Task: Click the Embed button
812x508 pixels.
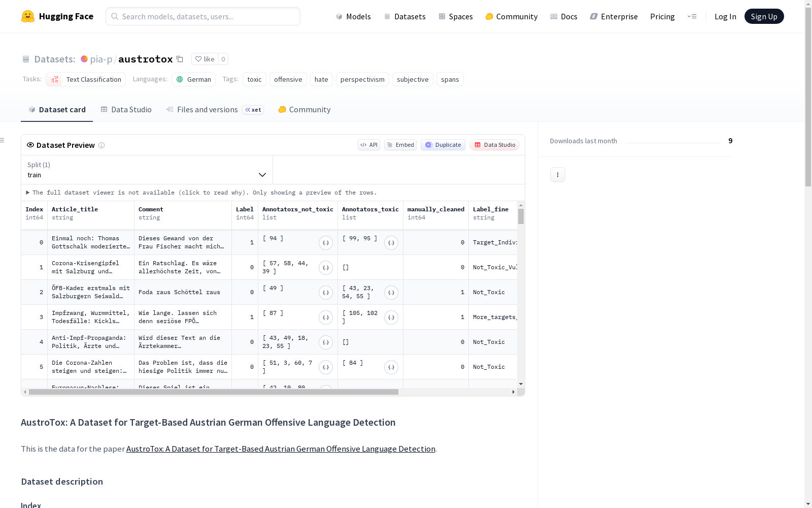Action: tap(400, 145)
